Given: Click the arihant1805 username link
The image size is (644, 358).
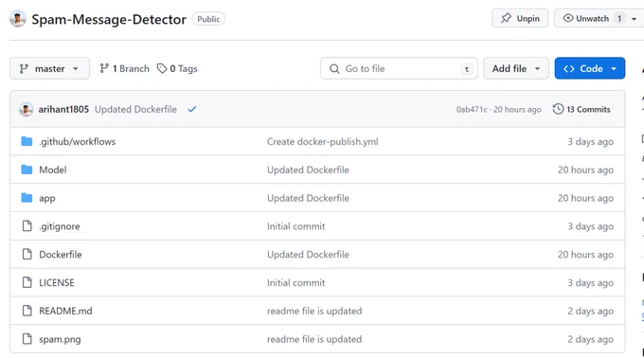Looking at the screenshot, I should 63,109.
